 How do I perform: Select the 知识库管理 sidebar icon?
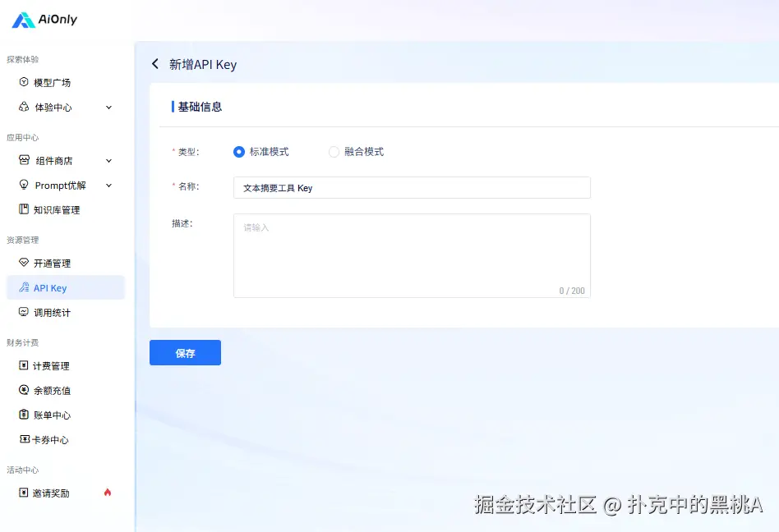click(x=24, y=209)
